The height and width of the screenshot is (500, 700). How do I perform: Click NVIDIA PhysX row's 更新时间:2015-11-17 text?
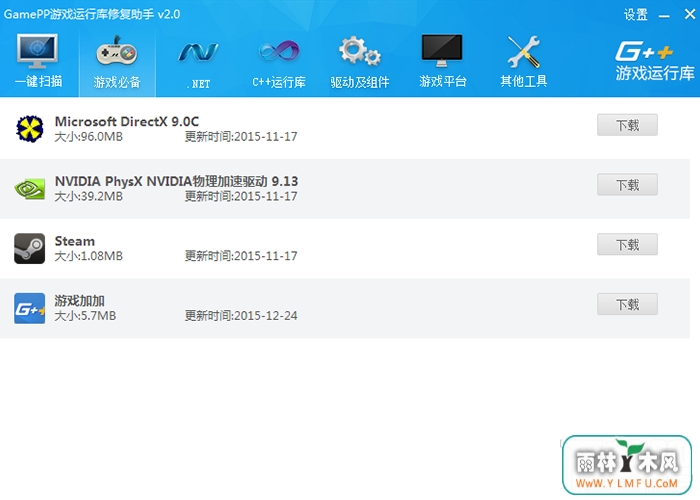coord(241,196)
